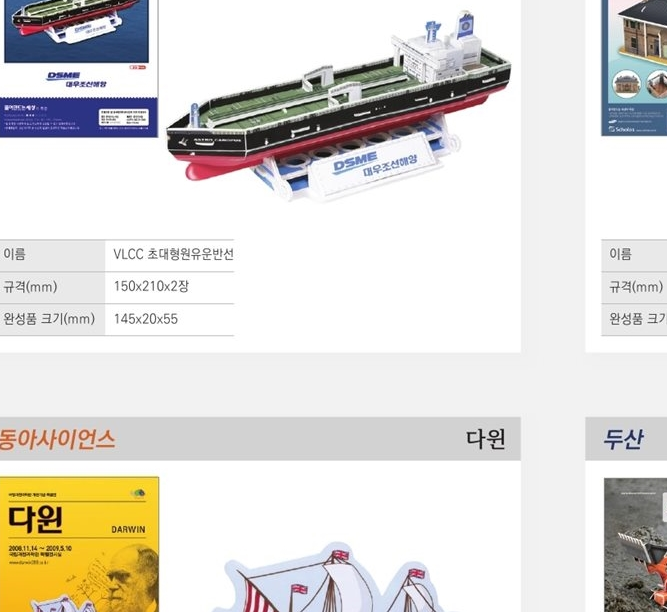
Task: Click the 규격(mm) label in the right table
Action: (636, 287)
